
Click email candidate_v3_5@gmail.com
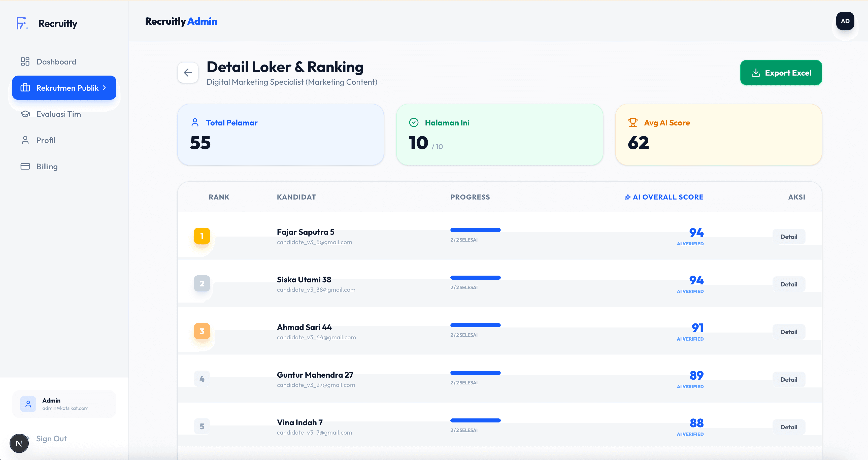[x=314, y=242]
